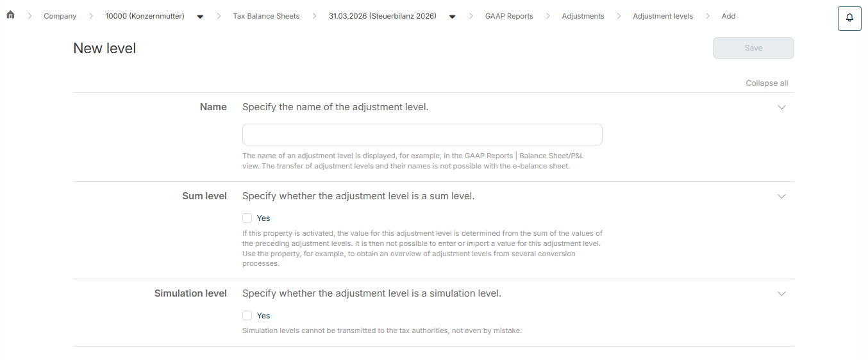Open the 10000 (Konzernmutter) dropdown arrow
Screen dimensions: 868x360
pyautogui.click(x=200, y=17)
